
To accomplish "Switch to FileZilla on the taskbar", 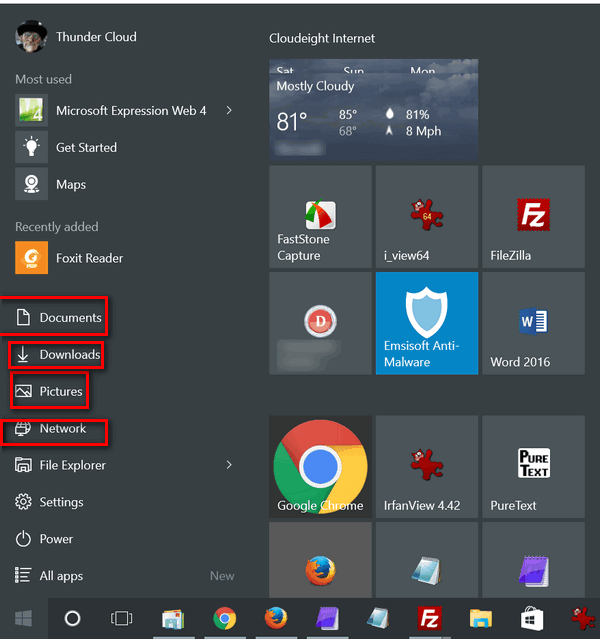I will point(430,618).
